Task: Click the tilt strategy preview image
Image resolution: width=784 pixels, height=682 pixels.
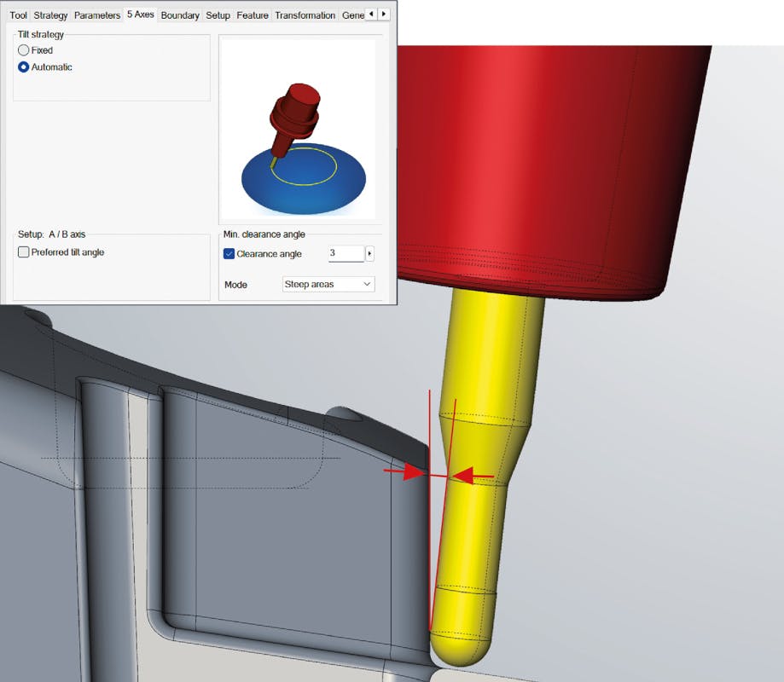Action: [x=298, y=129]
